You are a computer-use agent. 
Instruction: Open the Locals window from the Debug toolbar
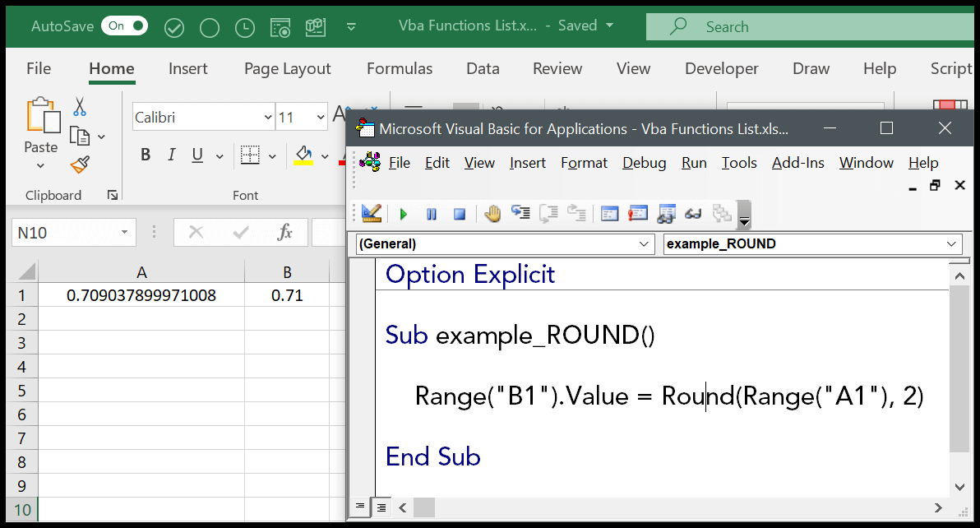click(609, 214)
